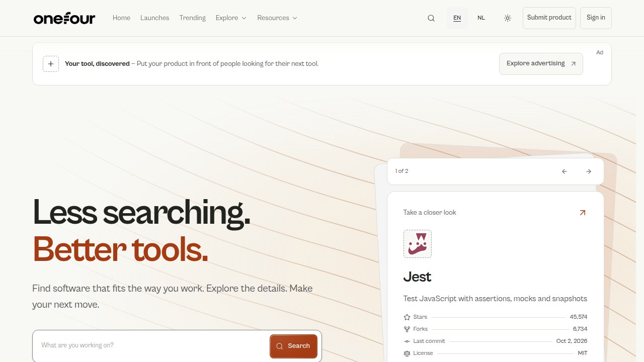This screenshot has width=644, height=362.
Task: Open the Trending nav item
Action: [x=193, y=18]
